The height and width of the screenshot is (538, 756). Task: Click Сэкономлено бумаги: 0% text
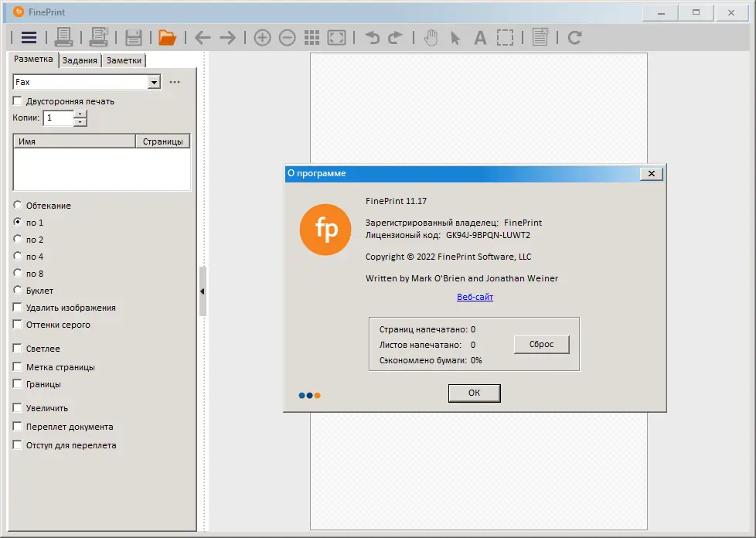[431, 360]
